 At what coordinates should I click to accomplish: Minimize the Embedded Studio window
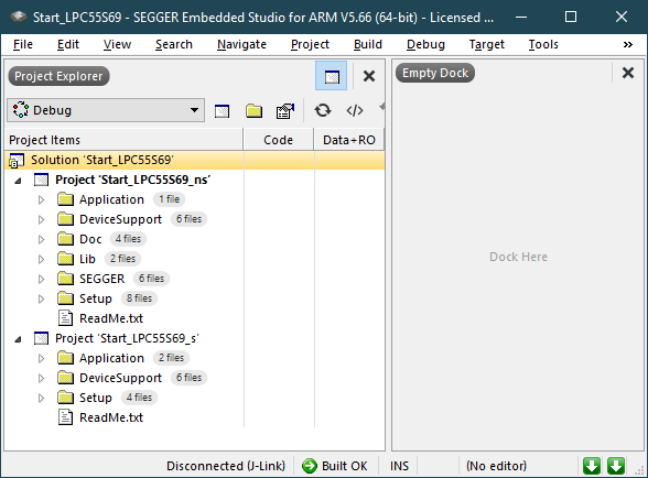point(521,17)
